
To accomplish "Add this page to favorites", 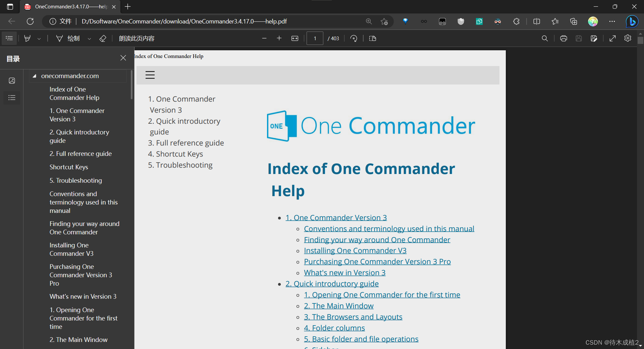I will coord(384,21).
